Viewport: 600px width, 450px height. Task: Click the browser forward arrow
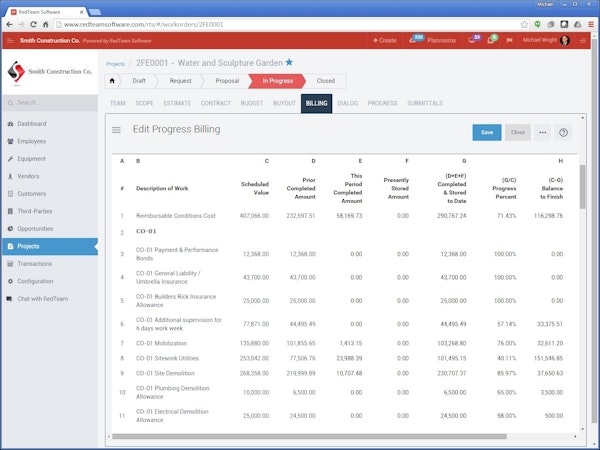(21, 24)
